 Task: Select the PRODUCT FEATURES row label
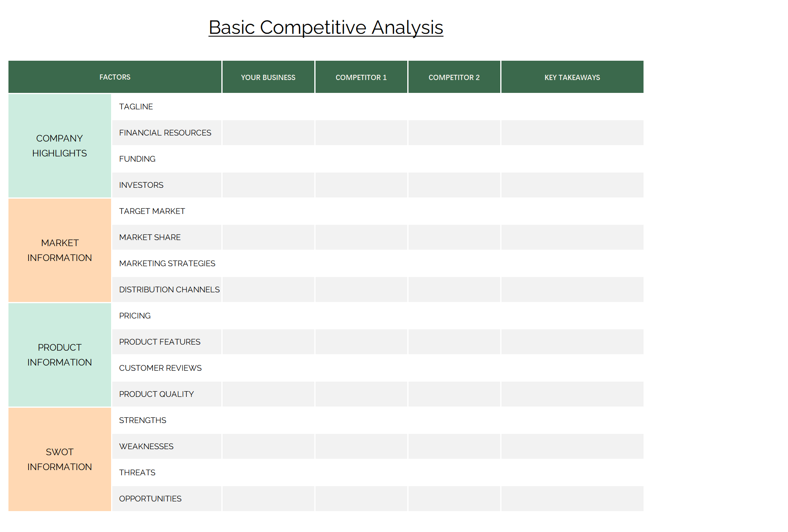click(x=160, y=342)
